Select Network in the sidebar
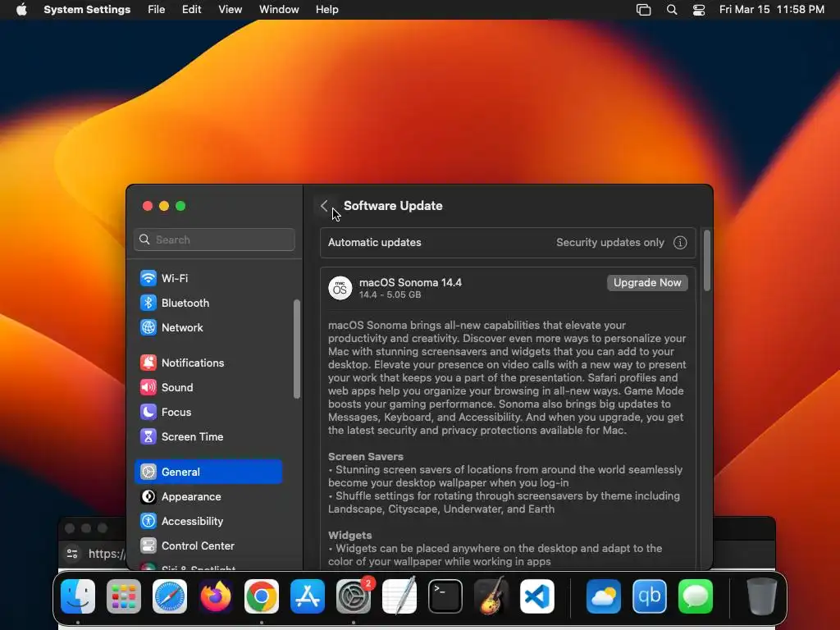This screenshot has width=840, height=630. coord(208,327)
